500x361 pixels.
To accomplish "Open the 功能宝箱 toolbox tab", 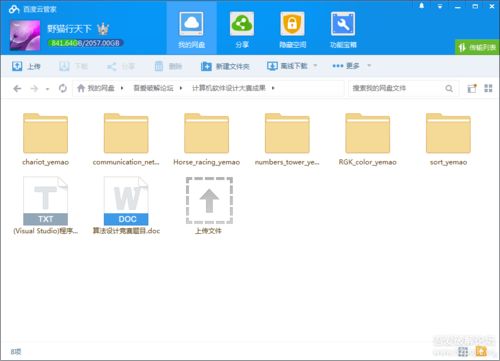I will [x=343, y=30].
